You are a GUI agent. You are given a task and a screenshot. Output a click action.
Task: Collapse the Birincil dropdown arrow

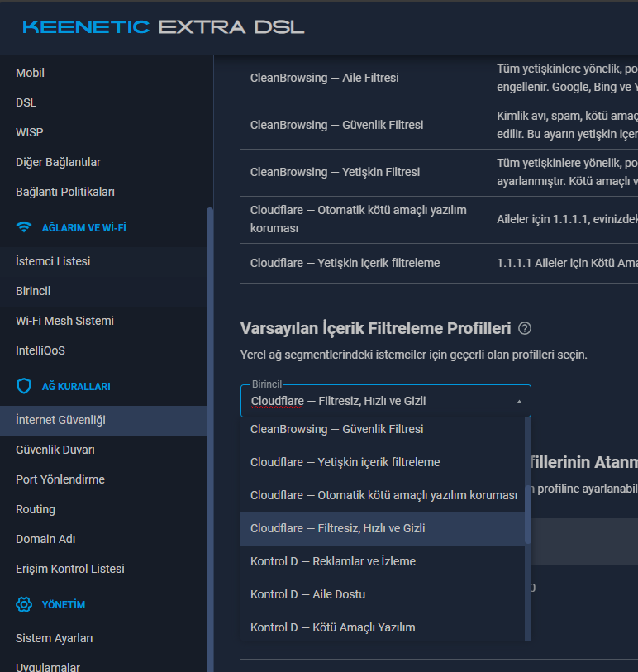(519, 401)
